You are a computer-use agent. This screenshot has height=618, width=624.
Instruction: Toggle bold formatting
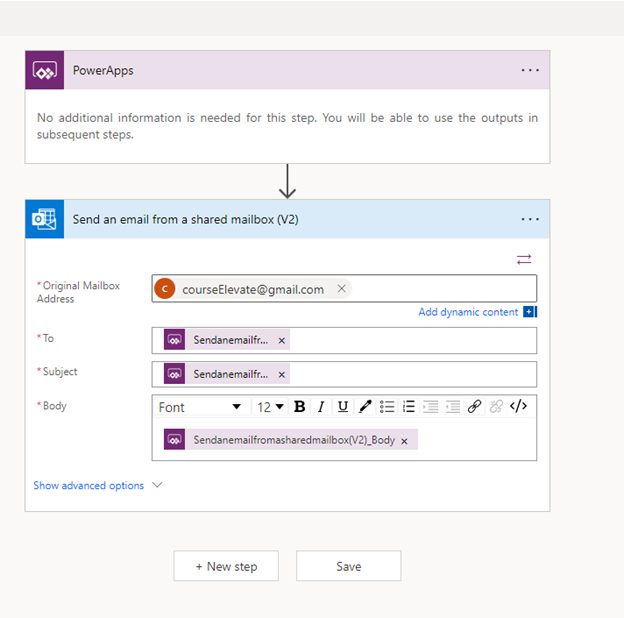(299, 407)
